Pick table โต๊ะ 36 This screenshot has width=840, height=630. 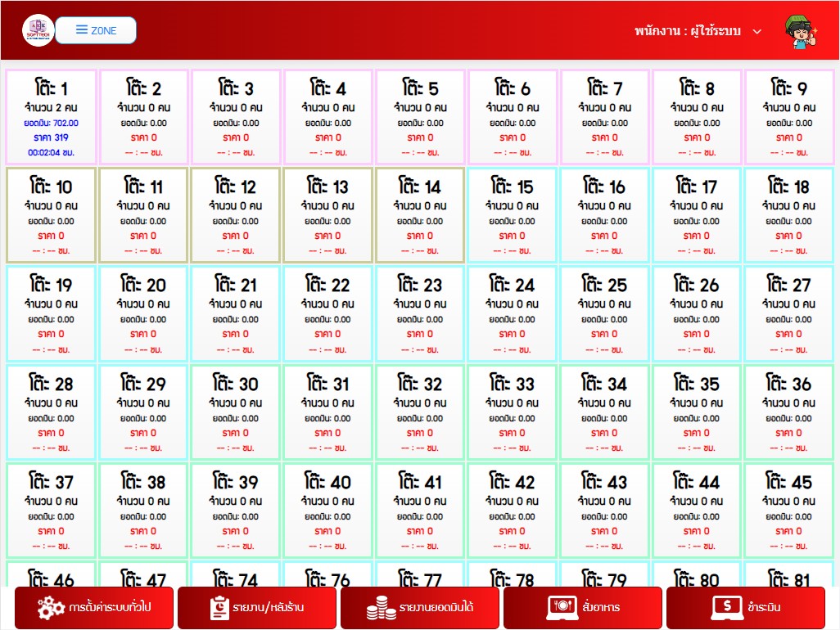coord(788,412)
